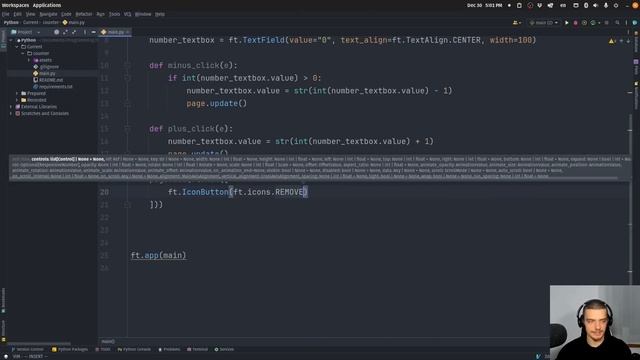The image size is (640, 360).
Task: Start debugging with the bug icon
Action: [x=576, y=23]
